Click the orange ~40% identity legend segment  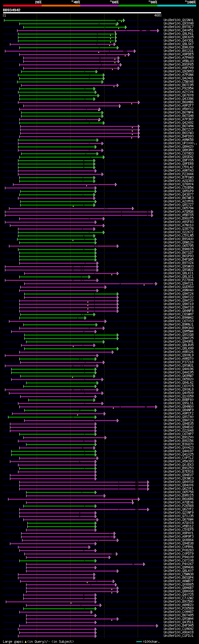pyautogui.click(x=61, y=5)
